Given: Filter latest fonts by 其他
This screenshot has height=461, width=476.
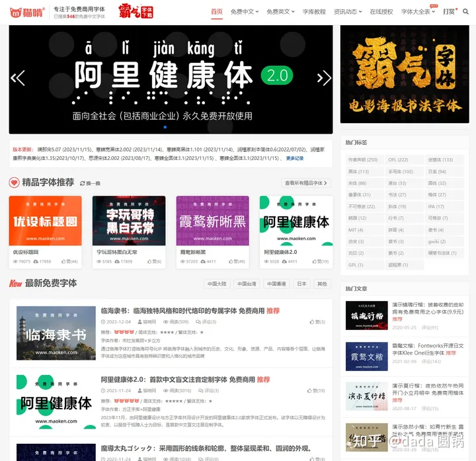Looking at the screenshot, I should pyautogui.click(x=322, y=284).
